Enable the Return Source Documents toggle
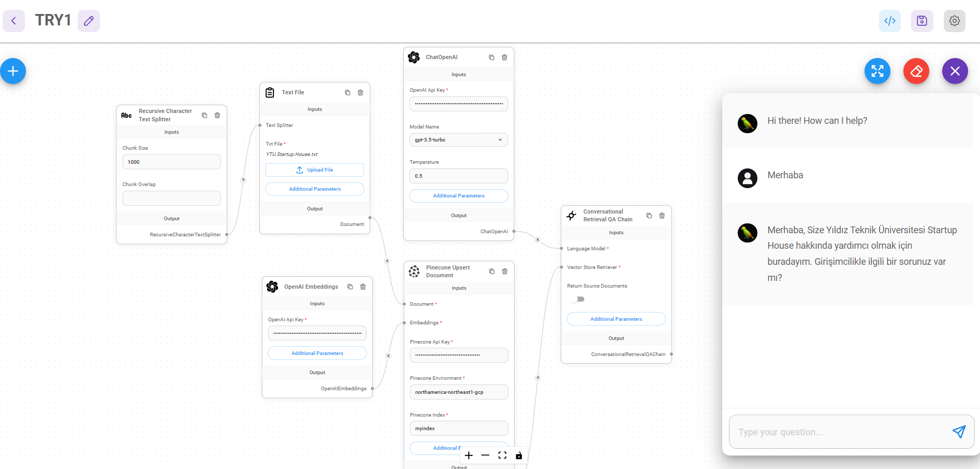980x469 pixels. coord(577,299)
